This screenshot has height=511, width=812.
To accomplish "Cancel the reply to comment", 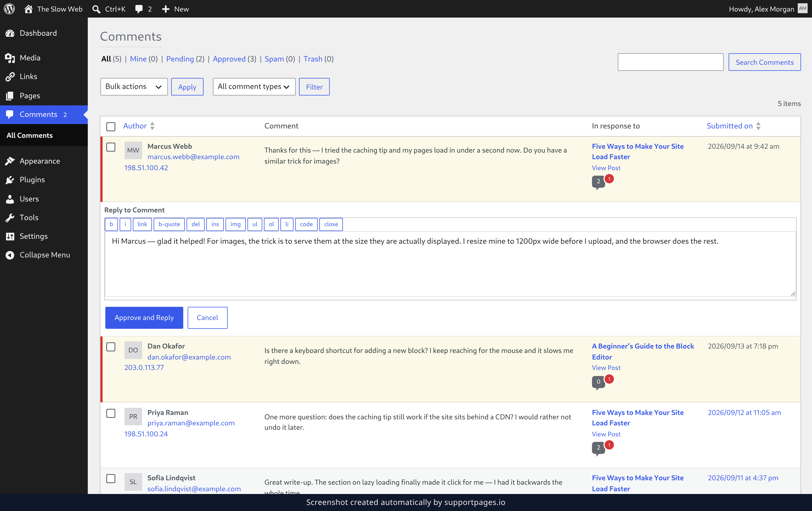I will 207,318.
